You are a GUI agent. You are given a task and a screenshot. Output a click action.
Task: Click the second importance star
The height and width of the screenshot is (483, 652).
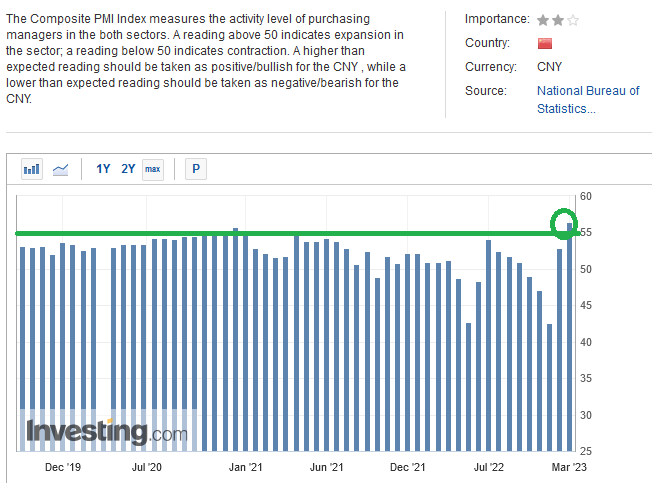pyautogui.click(x=558, y=20)
